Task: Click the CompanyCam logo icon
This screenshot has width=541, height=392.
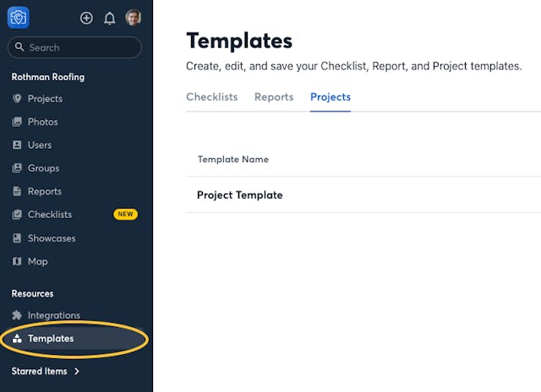Action: [19, 17]
